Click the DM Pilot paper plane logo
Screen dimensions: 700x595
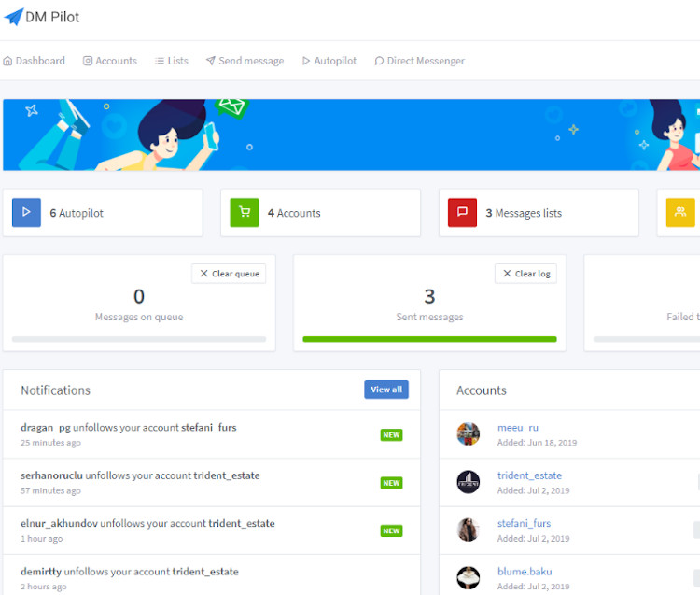click(14, 17)
